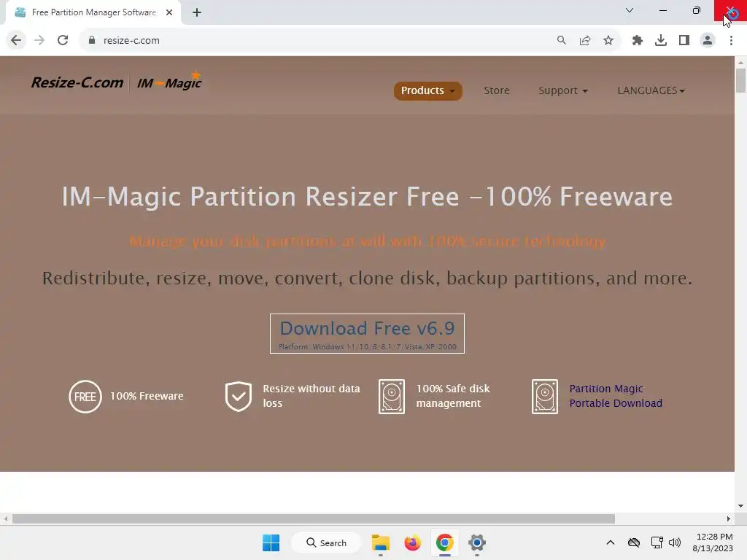The image size is (747, 560).
Task: Click 'Resize without data loss' text
Action: [311, 396]
